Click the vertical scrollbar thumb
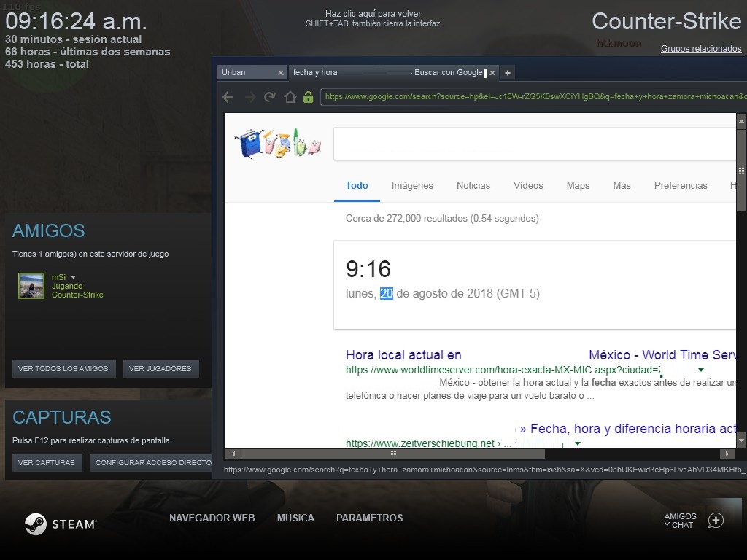The height and width of the screenshot is (560, 747). click(x=741, y=170)
